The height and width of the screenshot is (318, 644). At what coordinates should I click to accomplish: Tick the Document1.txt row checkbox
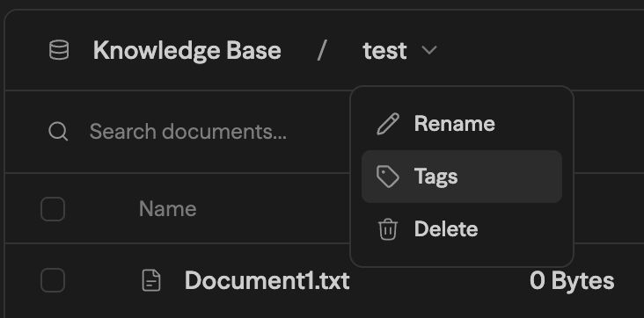(53, 280)
